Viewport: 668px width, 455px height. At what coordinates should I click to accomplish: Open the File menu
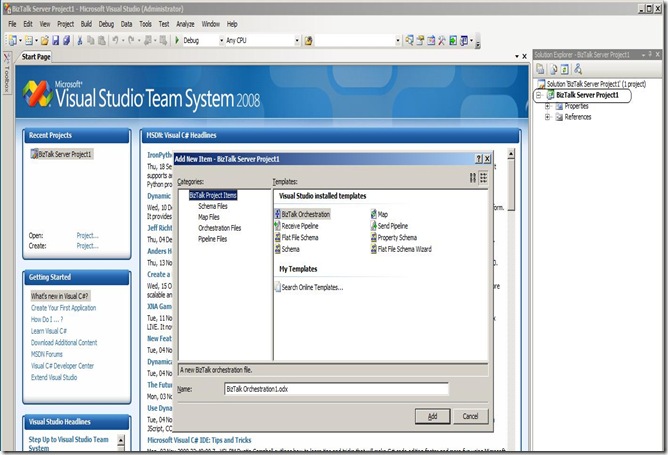tap(12, 24)
